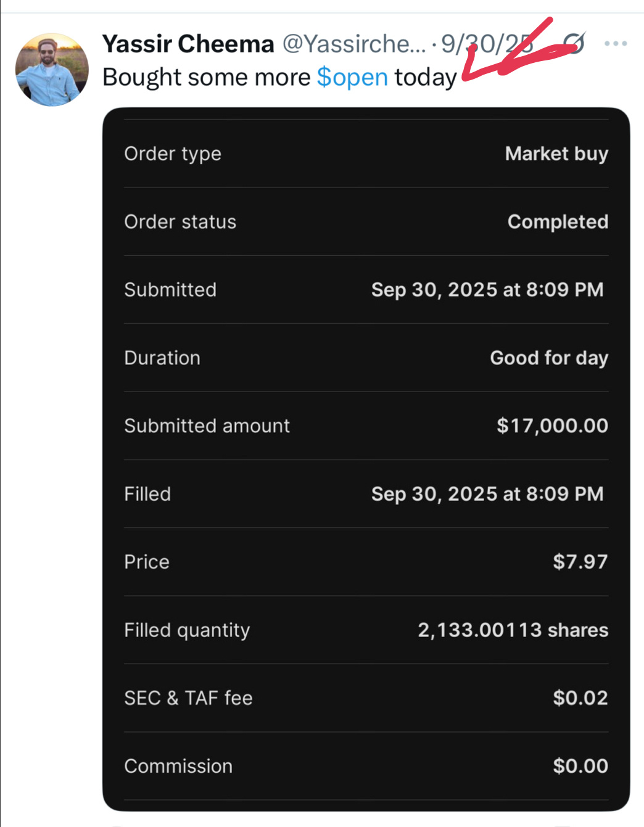Click the @Yassirche... handle
Viewport: 644px width, 827px height.
coord(354,44)
